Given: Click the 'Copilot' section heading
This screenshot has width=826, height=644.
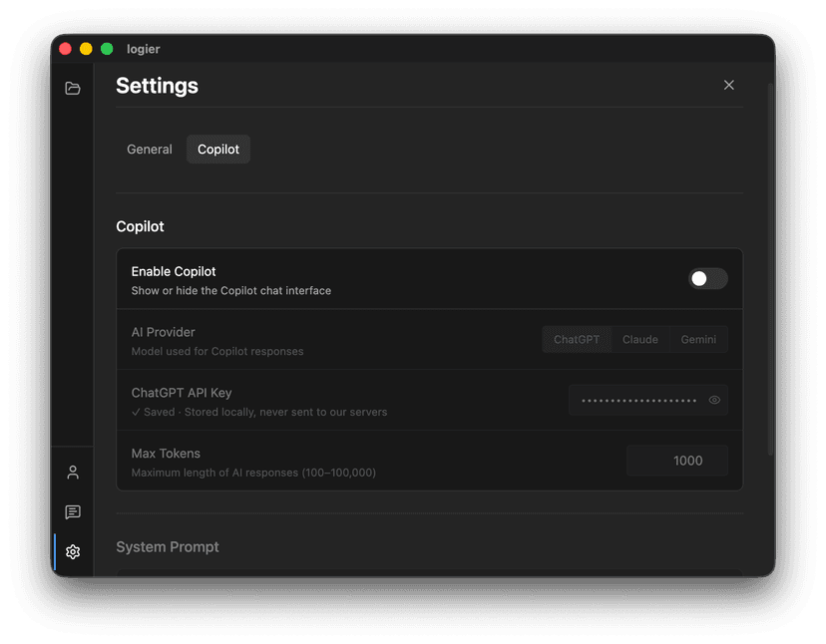Looking at the screenshot, I should pyautogui.click(x=140, y=226).
